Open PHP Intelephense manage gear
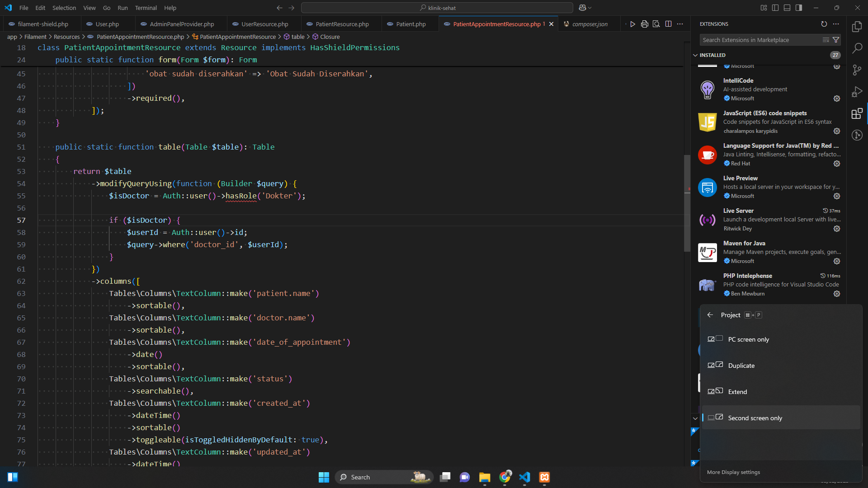The image size is (868, 488). (x=836, y=294)
